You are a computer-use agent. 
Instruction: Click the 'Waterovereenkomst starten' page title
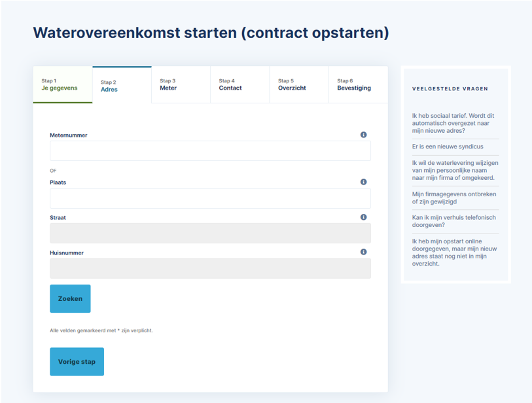point(211,33)
